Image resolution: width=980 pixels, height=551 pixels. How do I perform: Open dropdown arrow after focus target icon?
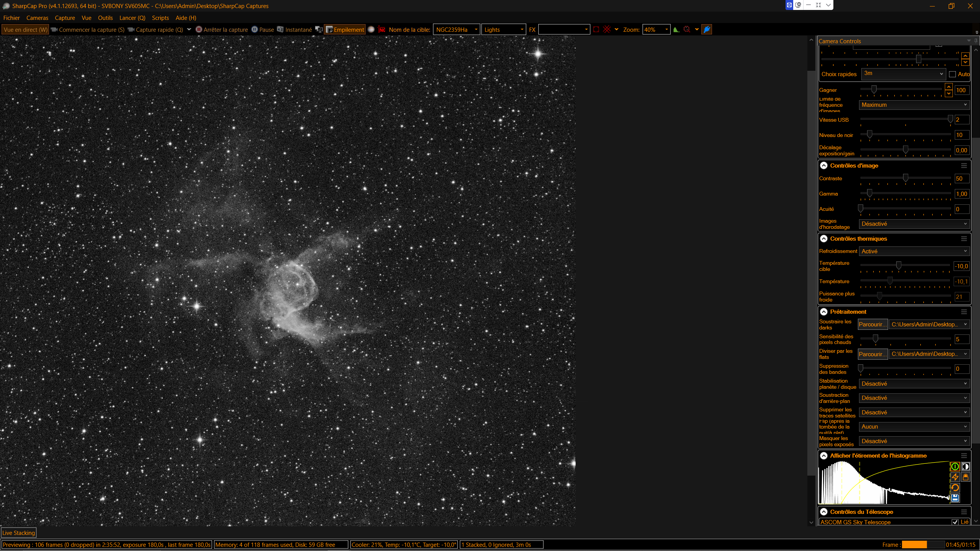(697, 29)
